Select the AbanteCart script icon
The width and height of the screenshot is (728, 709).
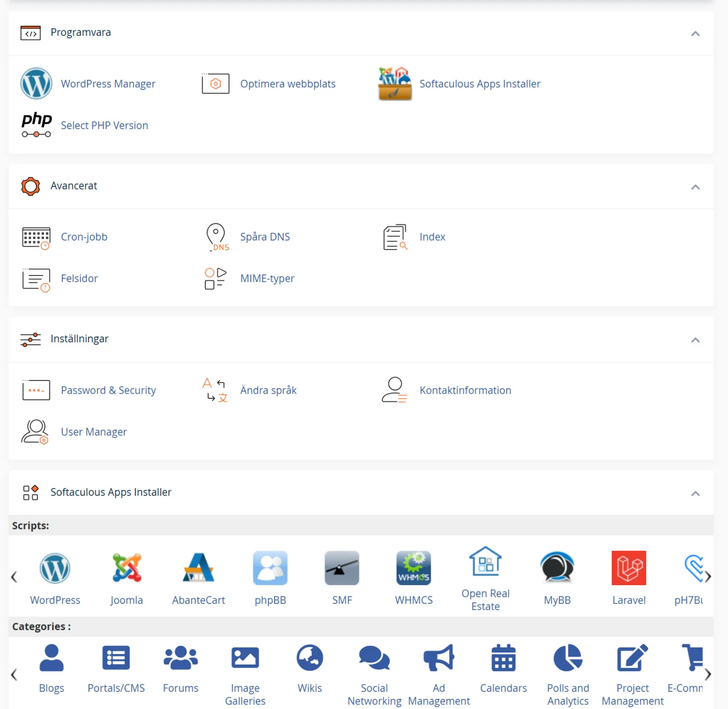pos(199,568)
